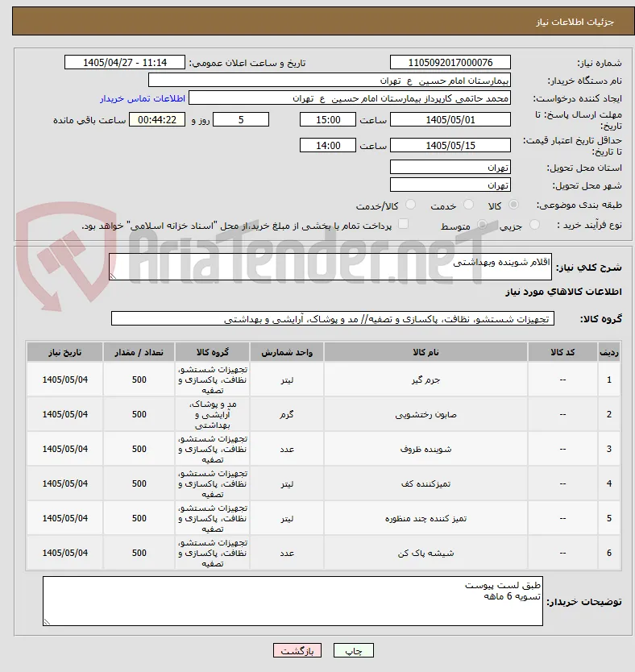
Task: Select the صابون رختشویی item name
Action: coord(425,415)
